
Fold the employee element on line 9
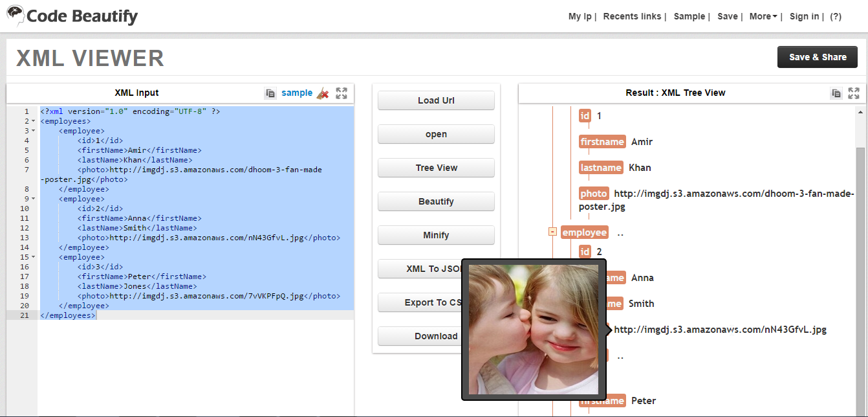tap(33, 199)
